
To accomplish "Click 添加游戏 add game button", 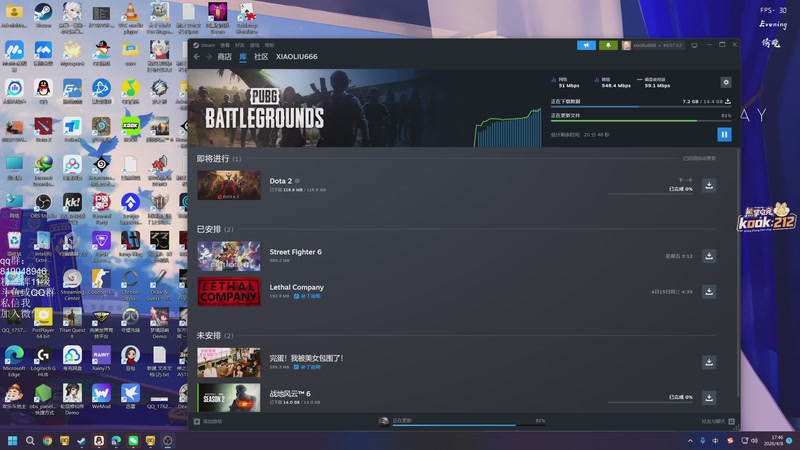I will coord(208,421).
